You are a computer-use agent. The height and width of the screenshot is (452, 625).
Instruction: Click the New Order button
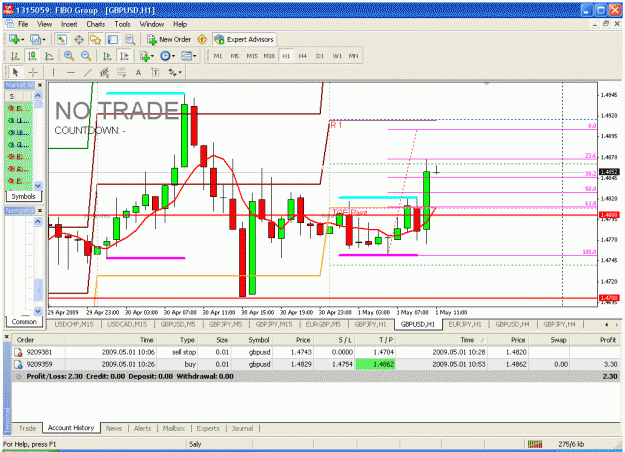tap(169, 39)
